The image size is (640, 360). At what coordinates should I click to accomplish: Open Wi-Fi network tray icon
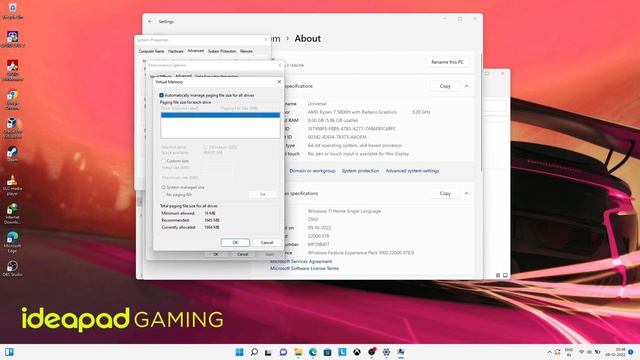[581, 352]
